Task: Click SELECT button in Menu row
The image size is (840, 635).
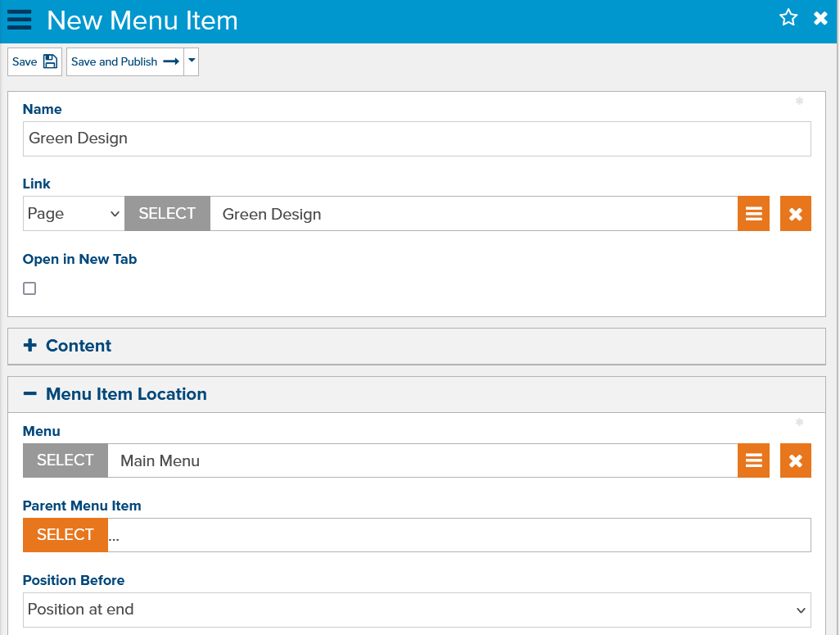Action: coord(65,460)
